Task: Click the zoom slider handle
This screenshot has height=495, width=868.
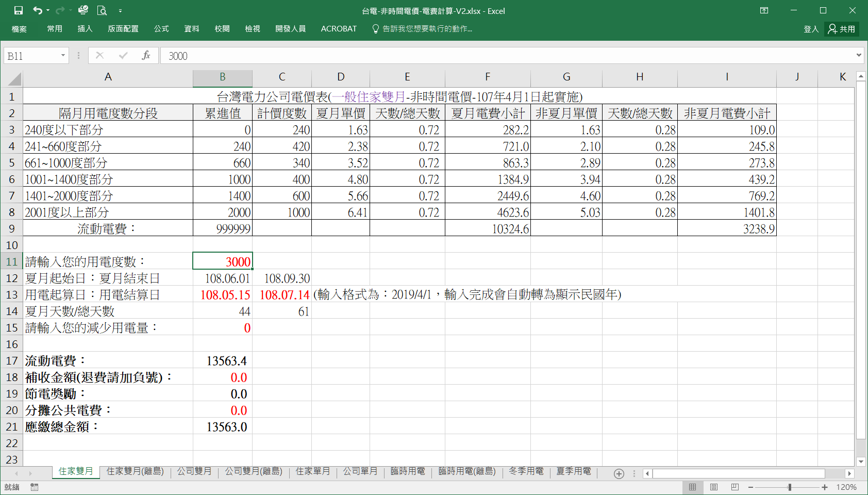Action: (790, 487)
